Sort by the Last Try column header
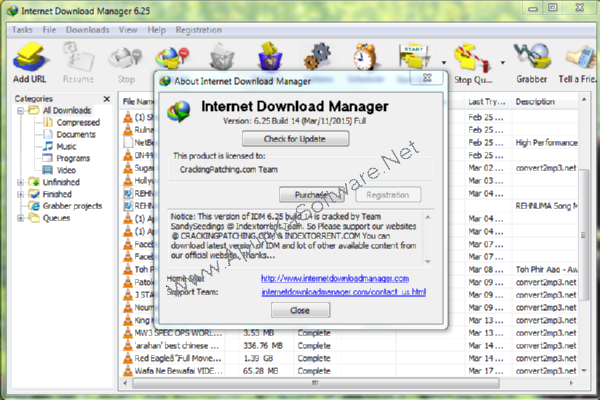Screen dimensions: 600x400 click(x=487, y=102)
